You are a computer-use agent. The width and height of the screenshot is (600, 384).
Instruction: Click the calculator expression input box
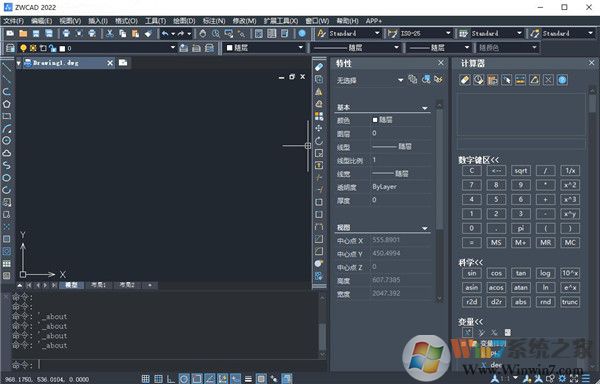click(521, 143)
